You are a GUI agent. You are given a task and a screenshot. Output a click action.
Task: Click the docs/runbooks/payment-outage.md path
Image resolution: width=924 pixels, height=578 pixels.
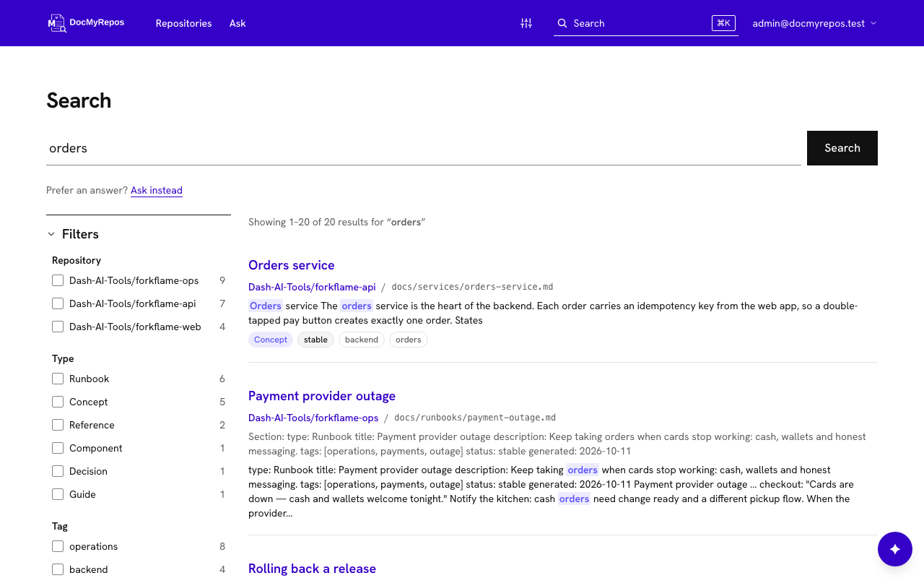coord(475,418)
